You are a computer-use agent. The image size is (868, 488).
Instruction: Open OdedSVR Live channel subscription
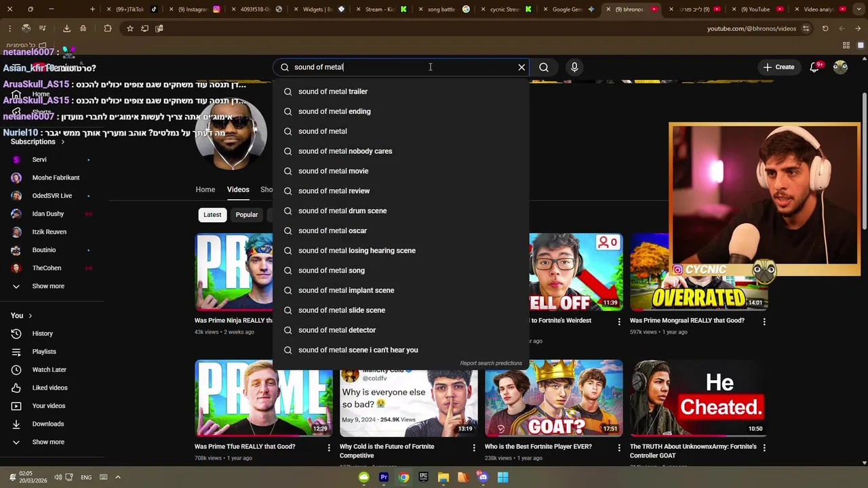pyautogui.click(x=52, y=196)
